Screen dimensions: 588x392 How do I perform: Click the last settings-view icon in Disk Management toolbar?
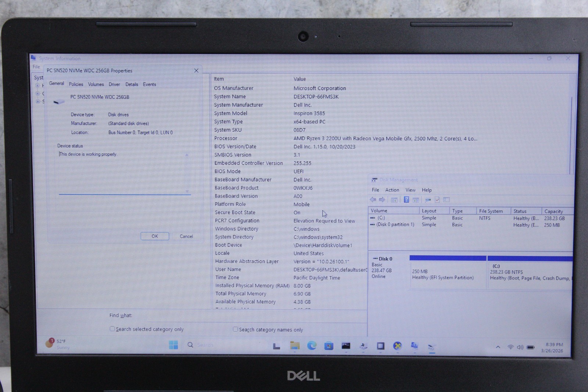coord(447,200)
